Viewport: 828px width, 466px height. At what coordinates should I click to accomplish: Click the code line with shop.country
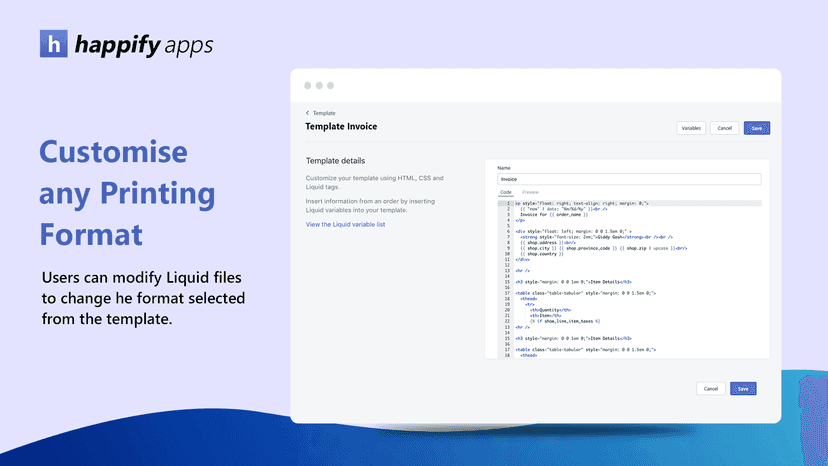[541, 254]
